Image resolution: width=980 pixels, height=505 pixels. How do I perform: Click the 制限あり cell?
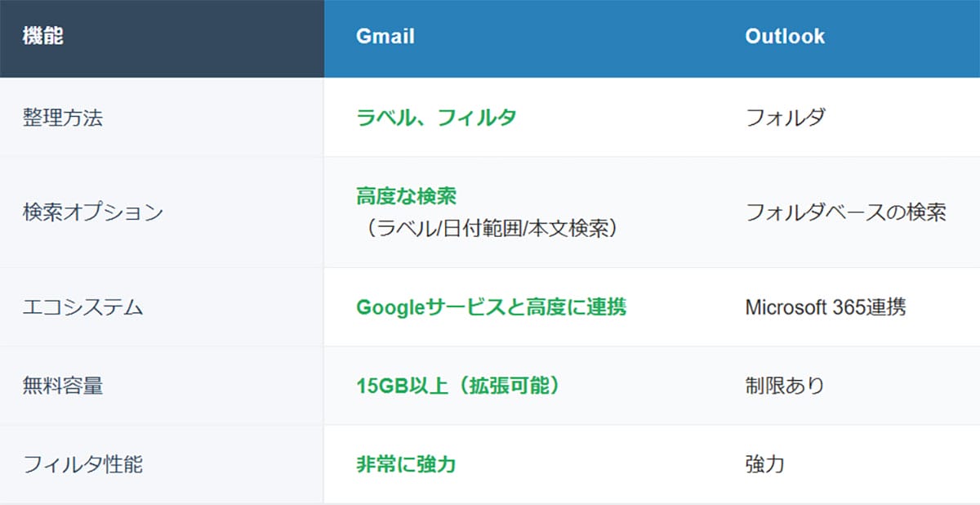(x=785, y=386)
